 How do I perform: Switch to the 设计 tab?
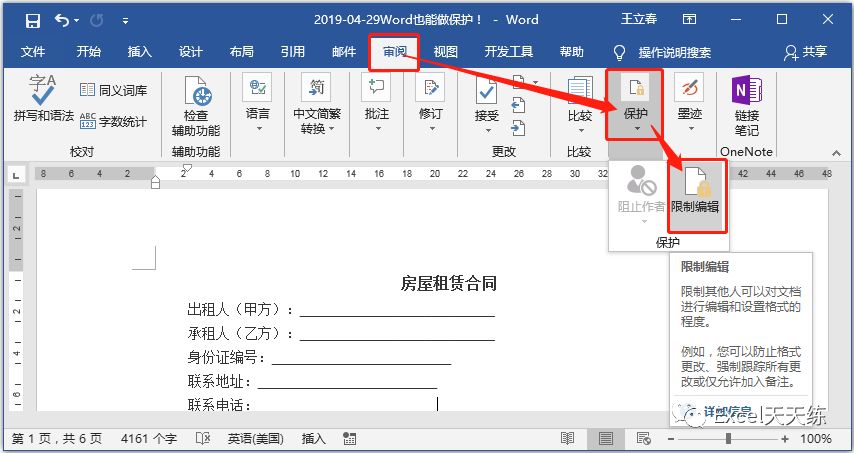[x=191, y=52]
